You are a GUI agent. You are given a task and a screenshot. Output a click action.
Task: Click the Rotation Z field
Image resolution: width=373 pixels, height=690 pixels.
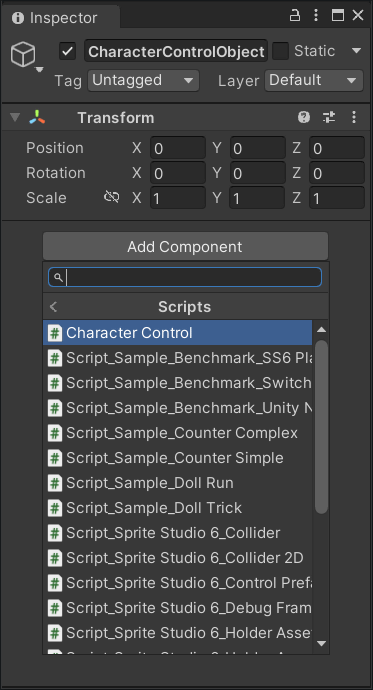[x=337, y=173]
